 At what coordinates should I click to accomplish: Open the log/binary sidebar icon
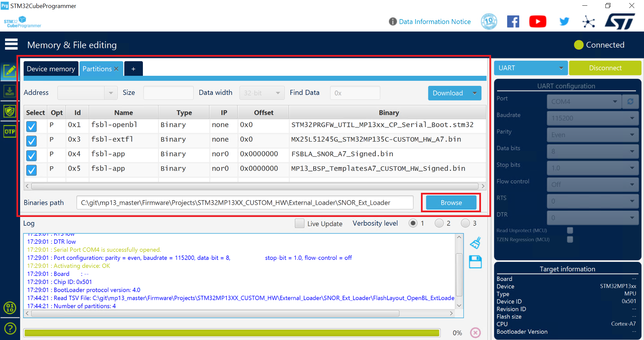10,307
